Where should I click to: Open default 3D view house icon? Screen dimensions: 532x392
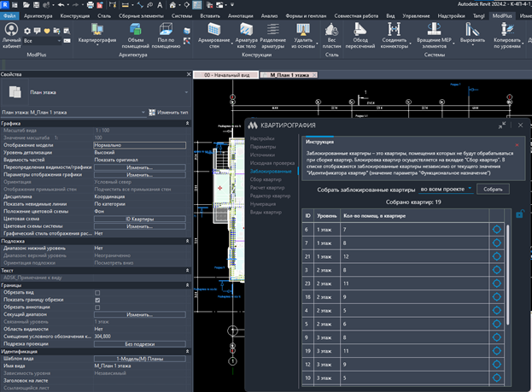tap(172, 5)
